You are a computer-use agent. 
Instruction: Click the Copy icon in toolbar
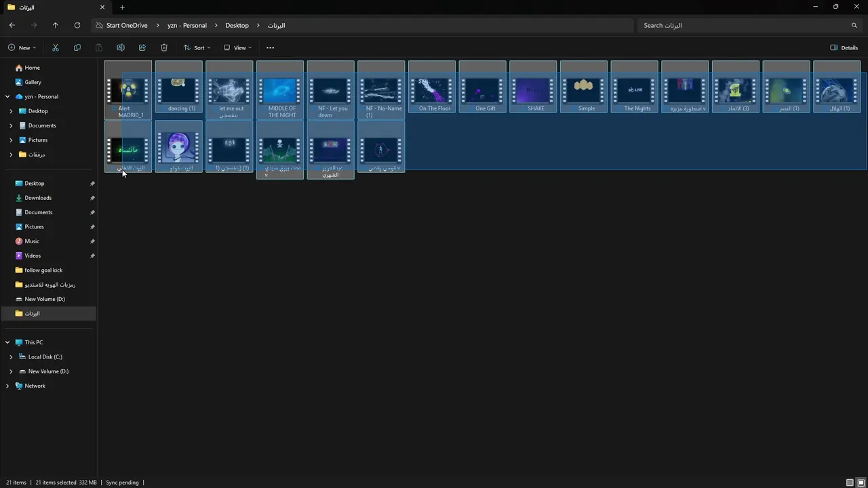coord(77,47)
